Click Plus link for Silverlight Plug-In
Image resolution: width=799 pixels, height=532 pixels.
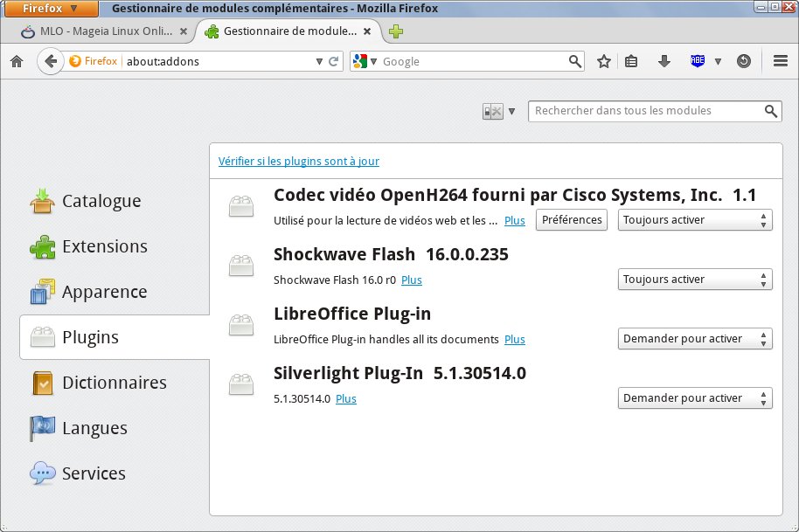[346, 398]
